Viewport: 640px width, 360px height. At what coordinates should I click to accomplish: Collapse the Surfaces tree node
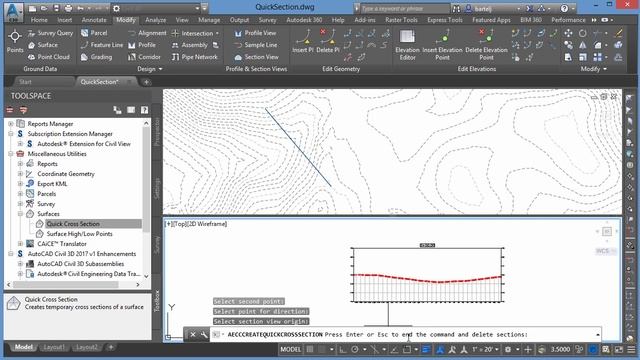[x=20, y=214]
